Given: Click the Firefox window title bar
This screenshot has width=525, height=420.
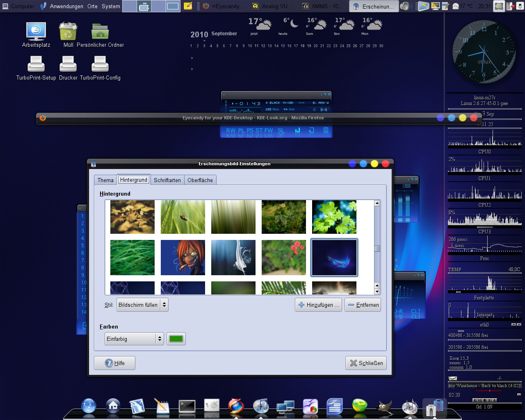Looking at the screenshot, I should pyautogui.click(x=258, y=118).
